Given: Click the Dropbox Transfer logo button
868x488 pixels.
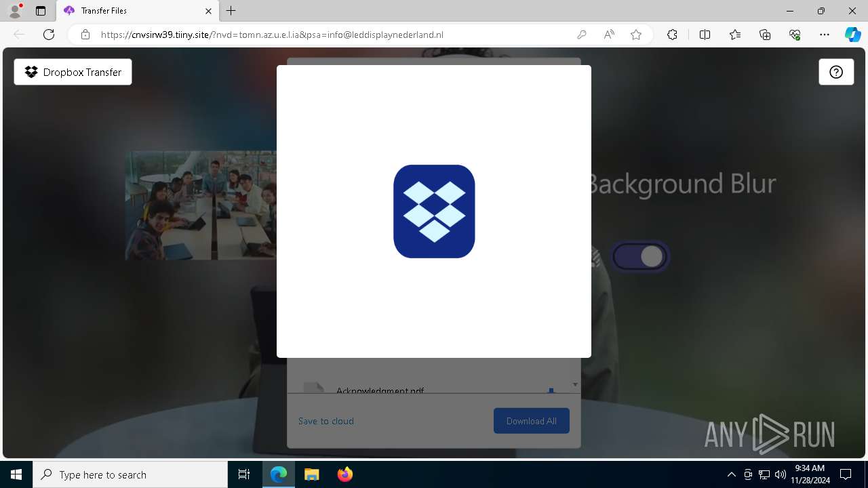Looking at the screenshot, I should pos(73,72).
